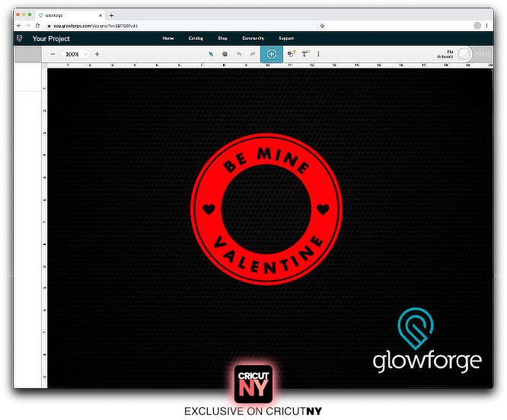Select the Text tool

(305, 53)
